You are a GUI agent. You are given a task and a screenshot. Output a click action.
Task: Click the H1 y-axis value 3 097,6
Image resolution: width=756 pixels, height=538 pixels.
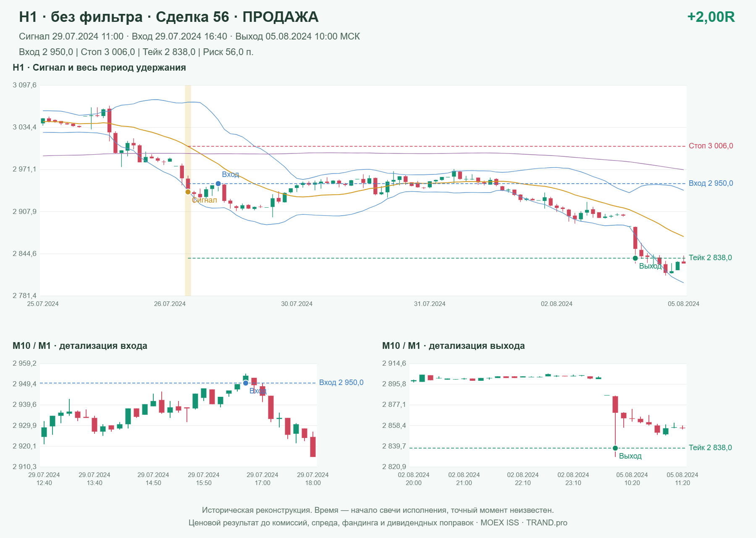tap(25, 85)
